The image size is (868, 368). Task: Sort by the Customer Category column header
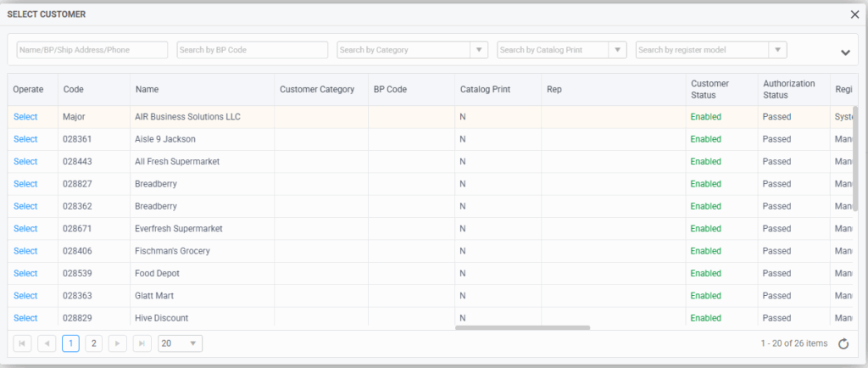[x=317, y=89]
